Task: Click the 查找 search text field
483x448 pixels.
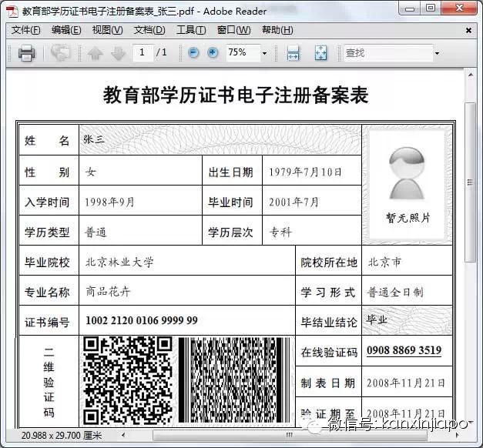Action: (385, 53)
